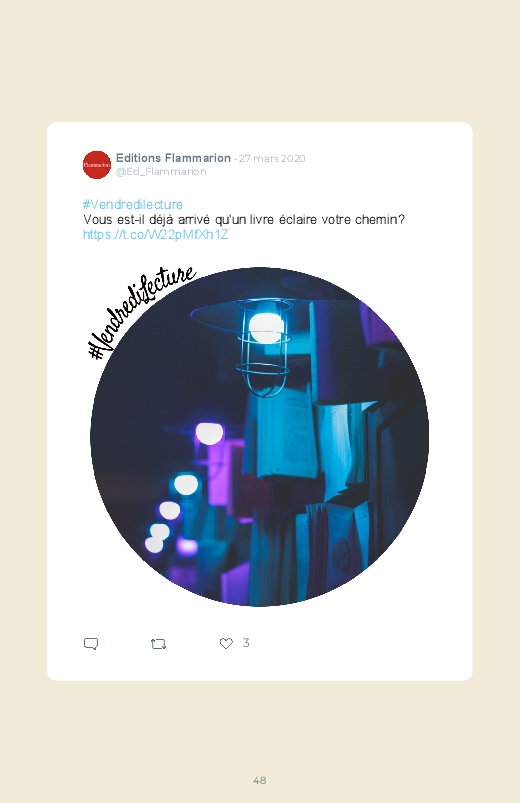
Task: Click the red Flammarion profile avatar
Action: click(x=97, y=165)
